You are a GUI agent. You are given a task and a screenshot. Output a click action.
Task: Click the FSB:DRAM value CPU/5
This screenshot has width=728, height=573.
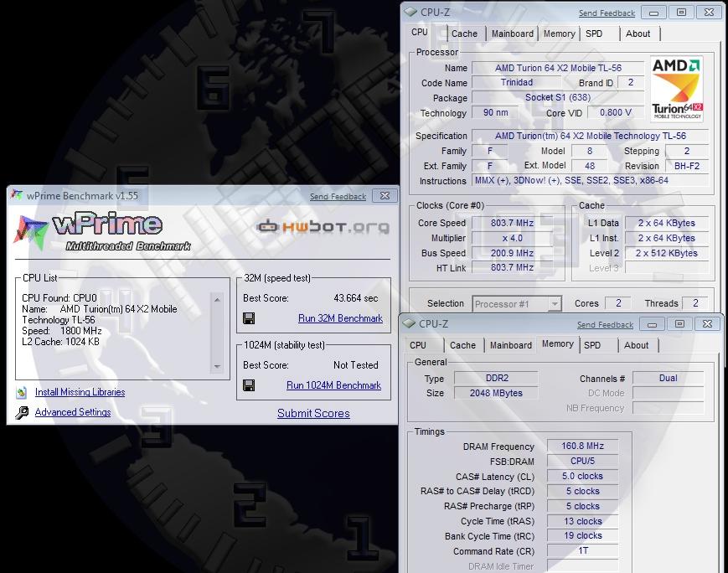click(583, 461)
